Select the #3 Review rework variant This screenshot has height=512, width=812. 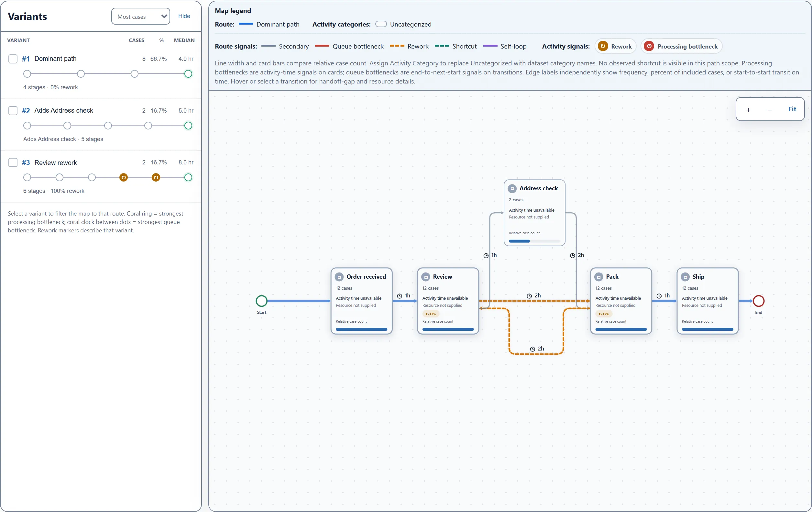click(x=101, y=176)
